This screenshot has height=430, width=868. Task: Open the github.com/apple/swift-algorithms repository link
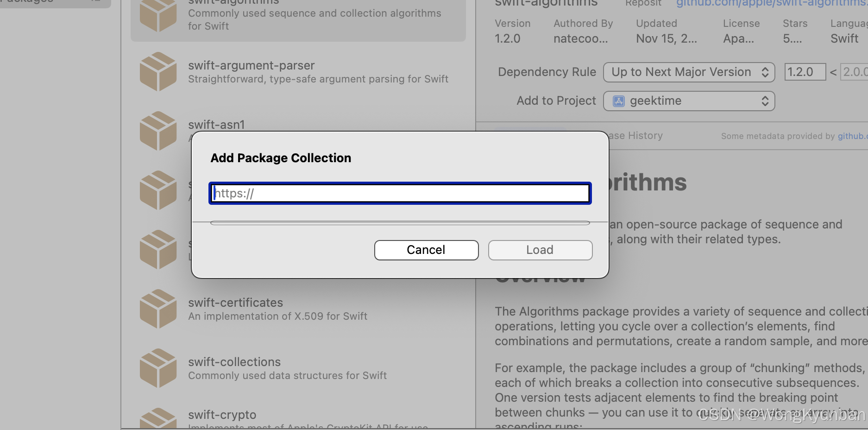772,3
